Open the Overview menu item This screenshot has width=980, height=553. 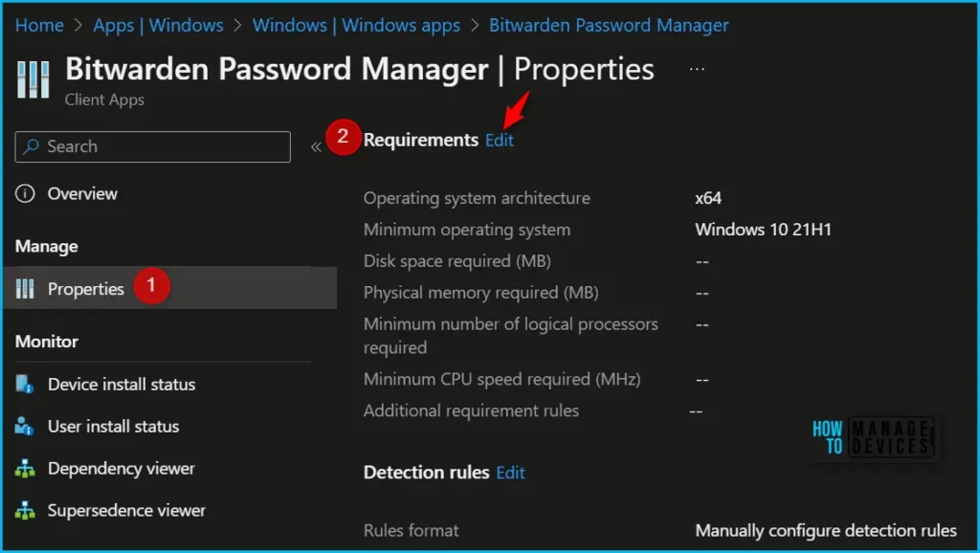click(82, 193)
